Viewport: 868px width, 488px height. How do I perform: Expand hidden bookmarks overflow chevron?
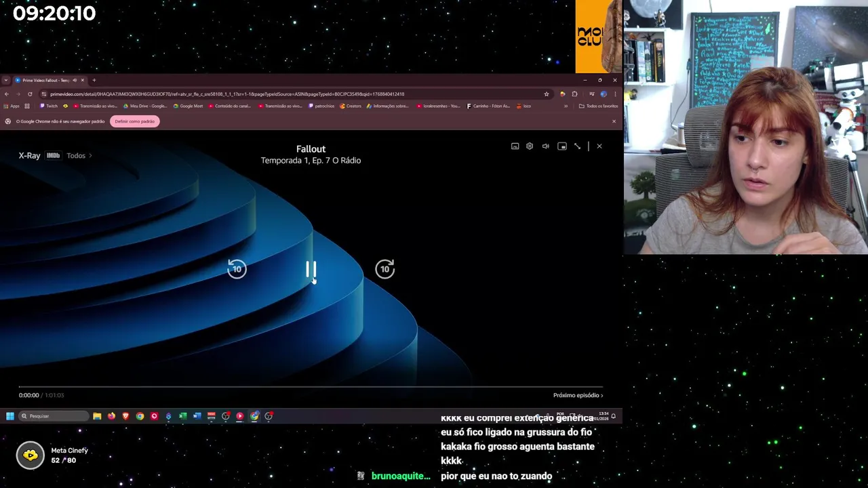[566, 106]
